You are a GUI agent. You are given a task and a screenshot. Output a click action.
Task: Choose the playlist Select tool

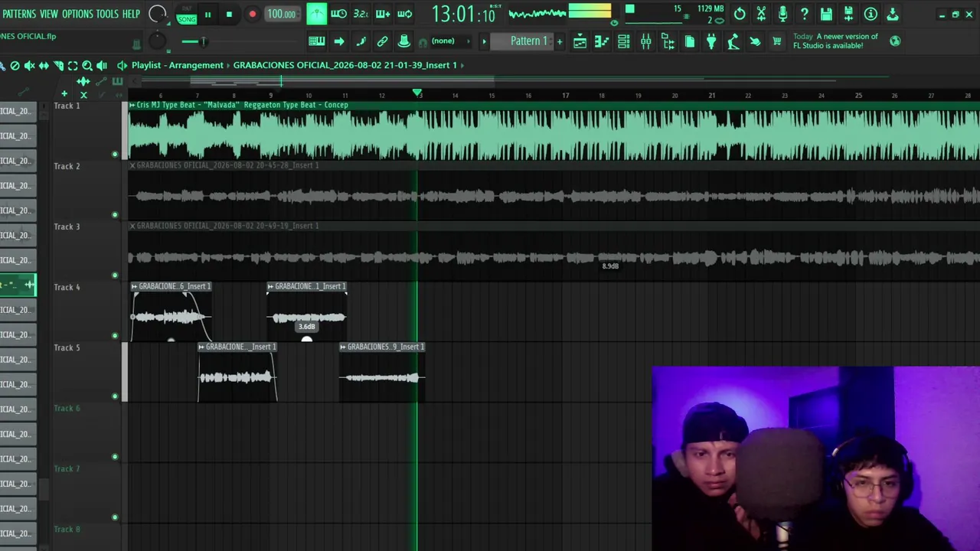click(73, 66)
